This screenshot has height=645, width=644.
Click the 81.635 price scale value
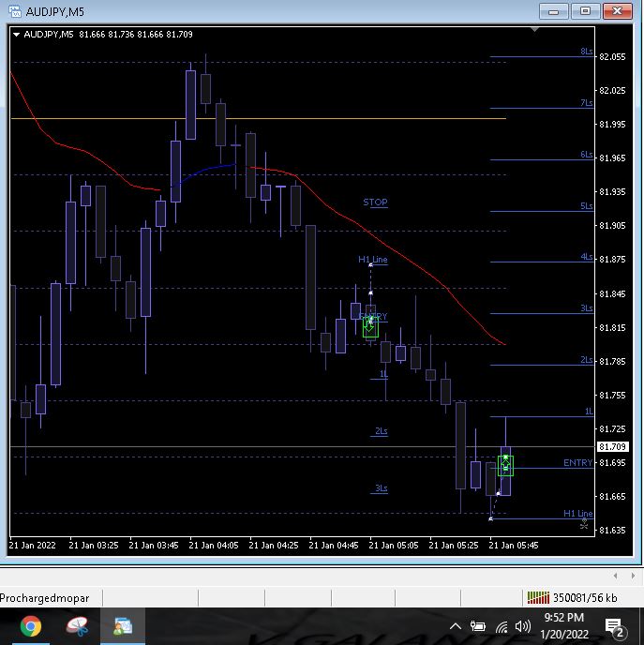coord(612,530)
